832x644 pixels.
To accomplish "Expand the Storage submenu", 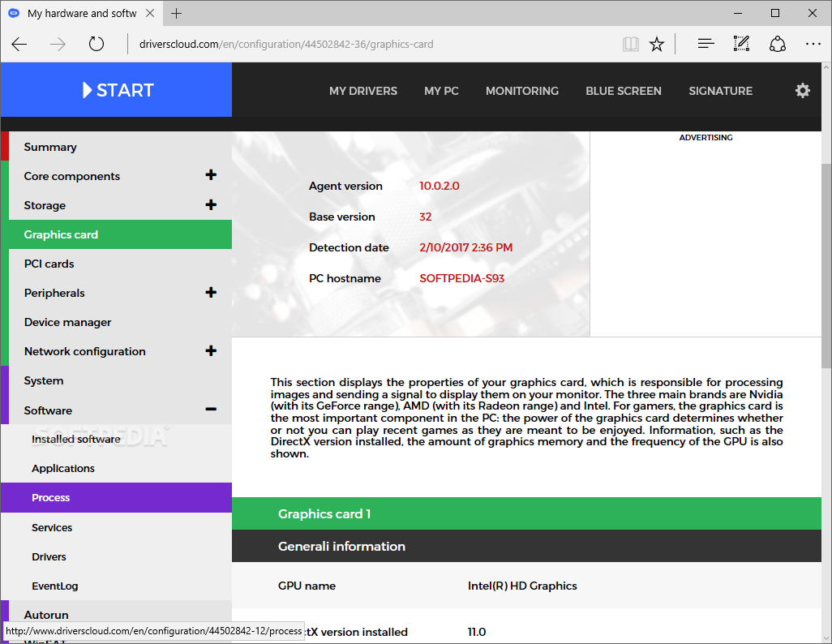I will 211,205.
